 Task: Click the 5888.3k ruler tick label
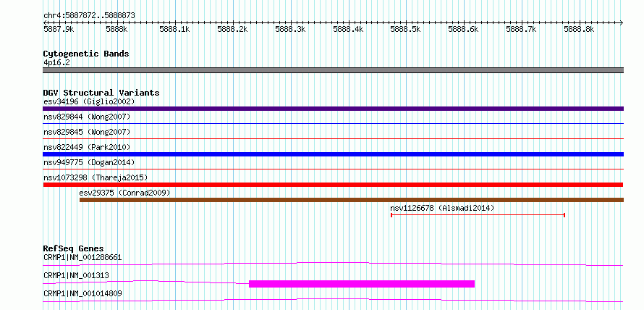pos(290,30)
